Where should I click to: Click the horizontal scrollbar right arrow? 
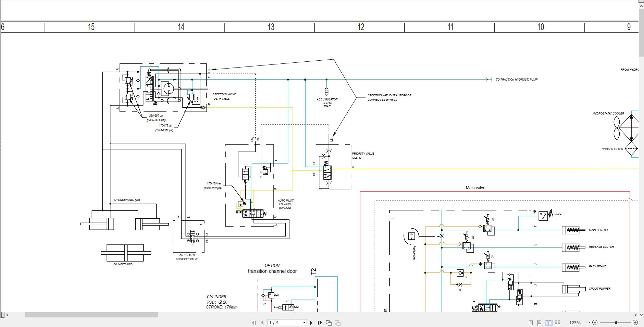pos(636,315)
